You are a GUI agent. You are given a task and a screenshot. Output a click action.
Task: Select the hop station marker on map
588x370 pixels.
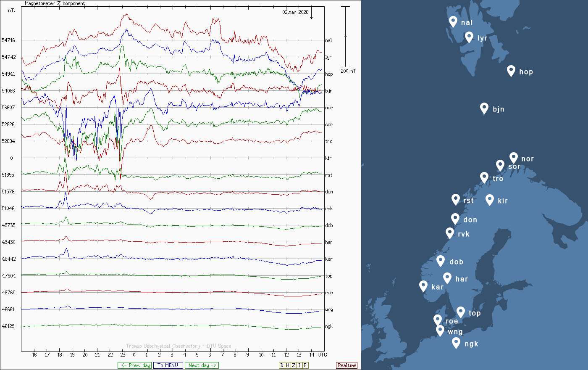tap(511, 71)
